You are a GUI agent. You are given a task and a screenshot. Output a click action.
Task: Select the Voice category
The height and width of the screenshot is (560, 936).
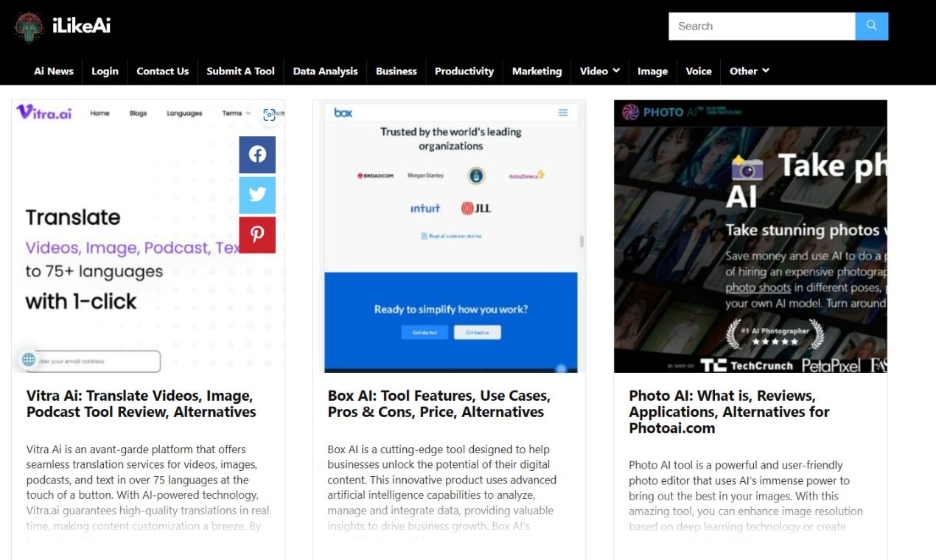pos(698,71)
